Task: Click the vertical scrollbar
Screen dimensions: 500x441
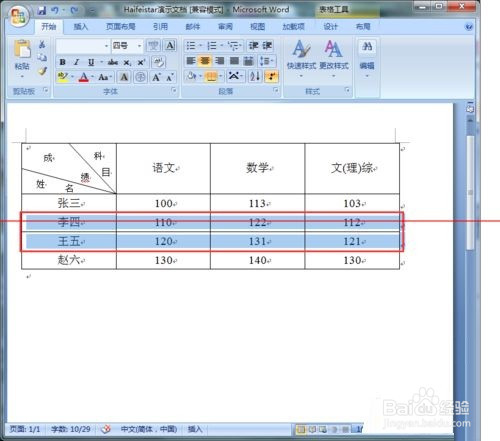Action: pyautogui.click(x=470, y=193)
